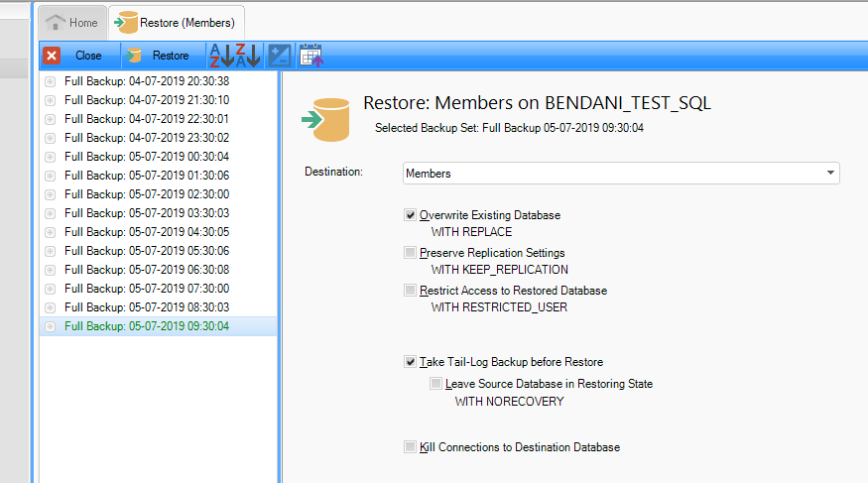
Task: Enable Kill Connections to Destination Database
Action: [x=411, y=447]
